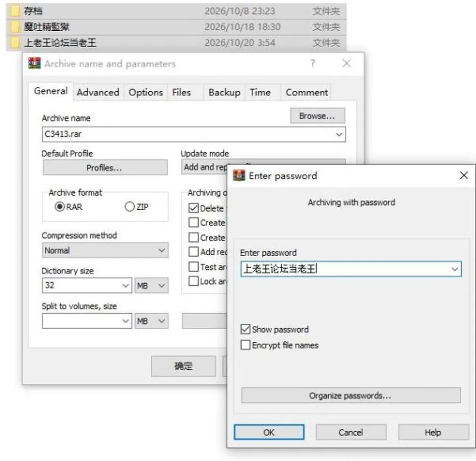Image resolution: width=476 pixels, height=461 pixels.
Task: Check the Add recovery record option
Action: click(193, 252)
